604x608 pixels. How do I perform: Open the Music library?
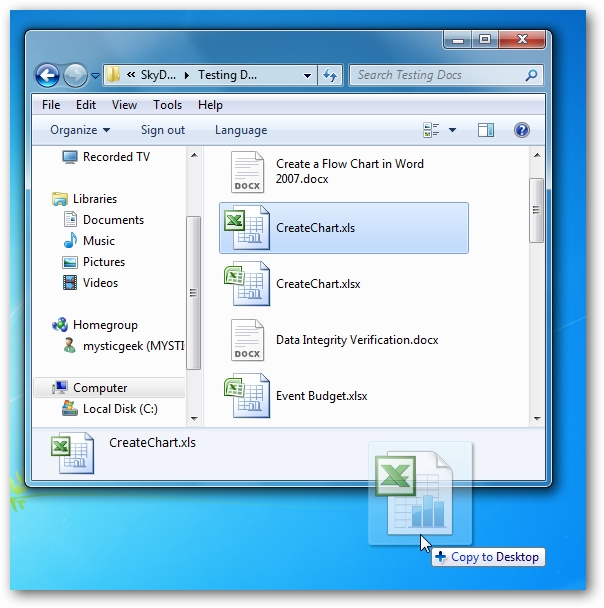coord(99,241)
